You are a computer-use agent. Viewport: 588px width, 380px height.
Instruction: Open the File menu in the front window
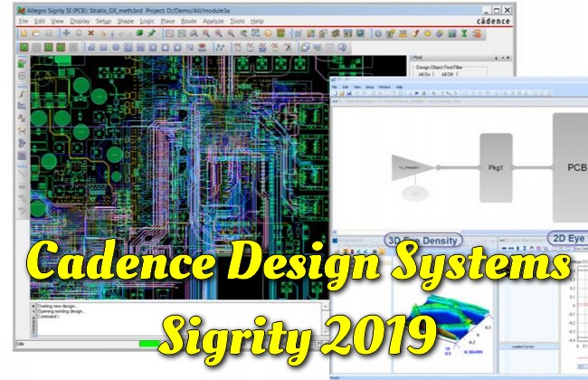tap(334, 87)
